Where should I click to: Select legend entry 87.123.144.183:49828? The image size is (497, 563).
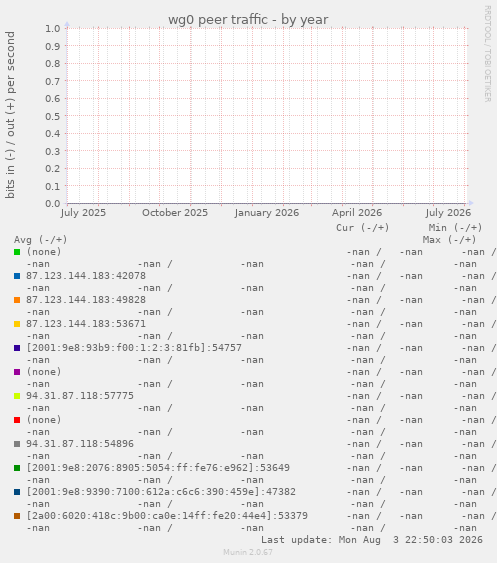pyautogui.click(x=86, y=300)
